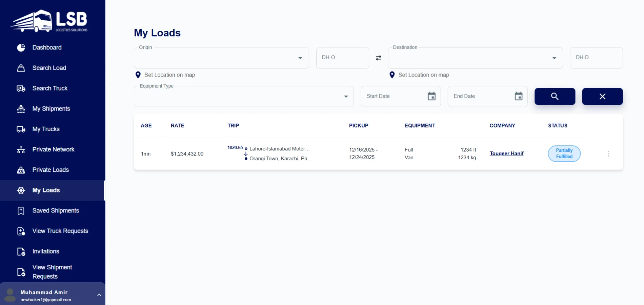The height and width of the screenshot is (305, 644).
Task: Expand the Origin dropdown
Action: pos(300,58)
